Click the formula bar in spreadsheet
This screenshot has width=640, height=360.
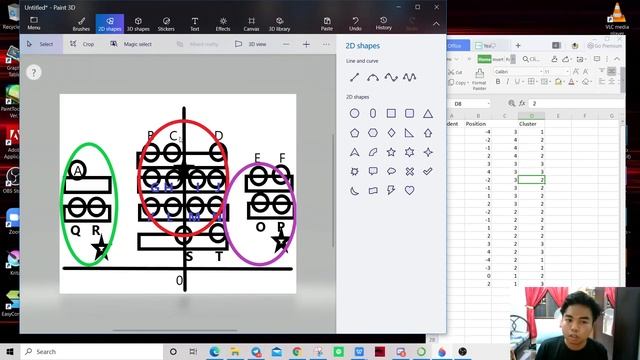[576, 104]
